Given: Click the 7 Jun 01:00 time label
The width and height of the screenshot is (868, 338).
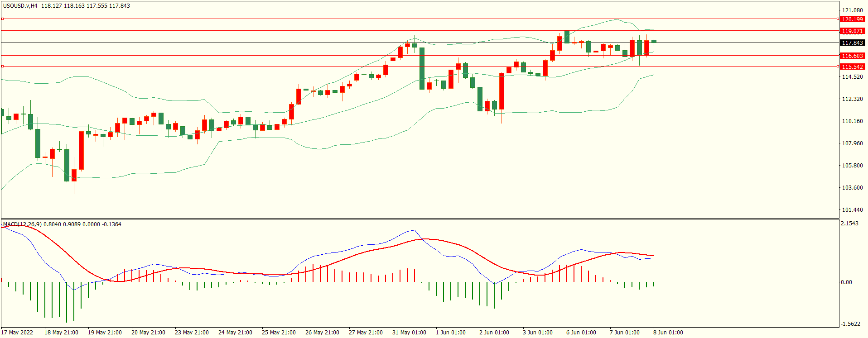Looking at the screenshot, I should point(625,333).
